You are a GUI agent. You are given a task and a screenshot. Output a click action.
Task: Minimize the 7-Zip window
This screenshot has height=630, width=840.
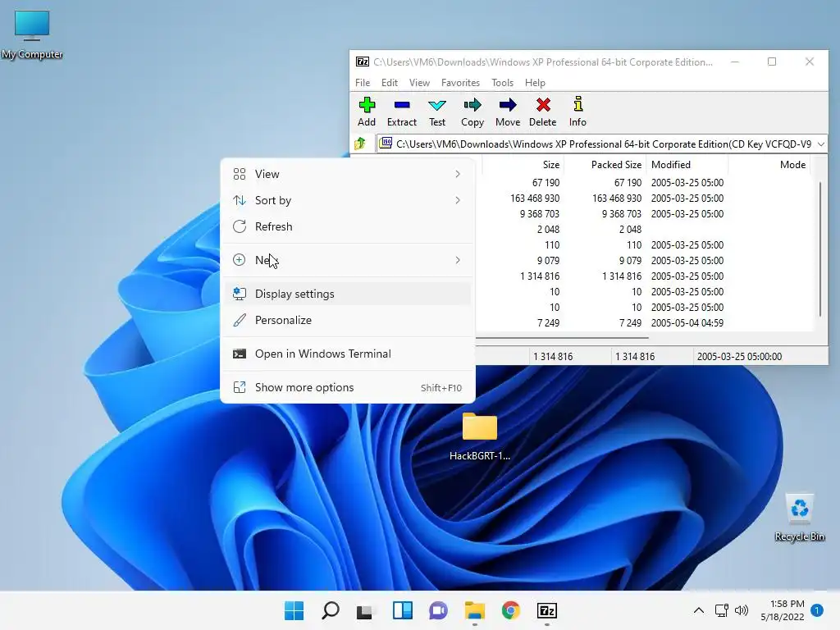[735, 62]
